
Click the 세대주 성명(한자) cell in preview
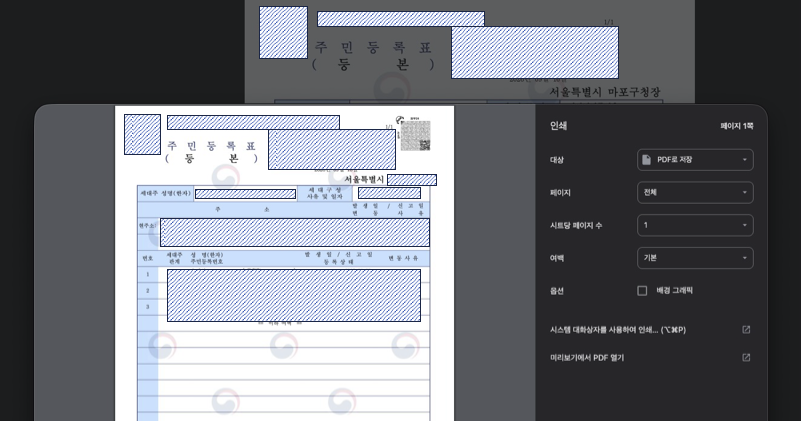pyautogui.click(x=166, y=194)
